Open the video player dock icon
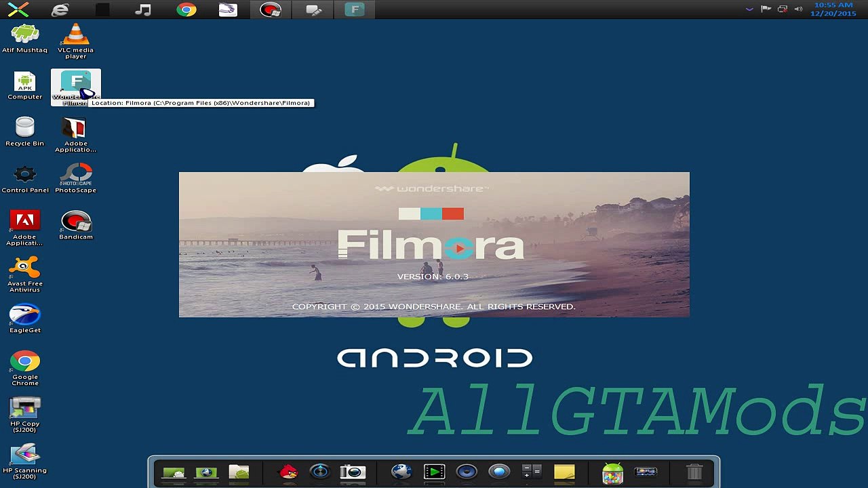Image resolution: width=868 pixels, height=488 pixels. [434, 472]
